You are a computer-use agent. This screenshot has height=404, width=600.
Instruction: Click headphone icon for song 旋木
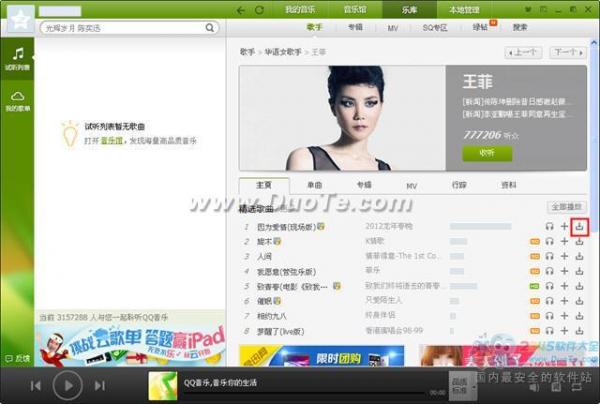coord(549,241)
